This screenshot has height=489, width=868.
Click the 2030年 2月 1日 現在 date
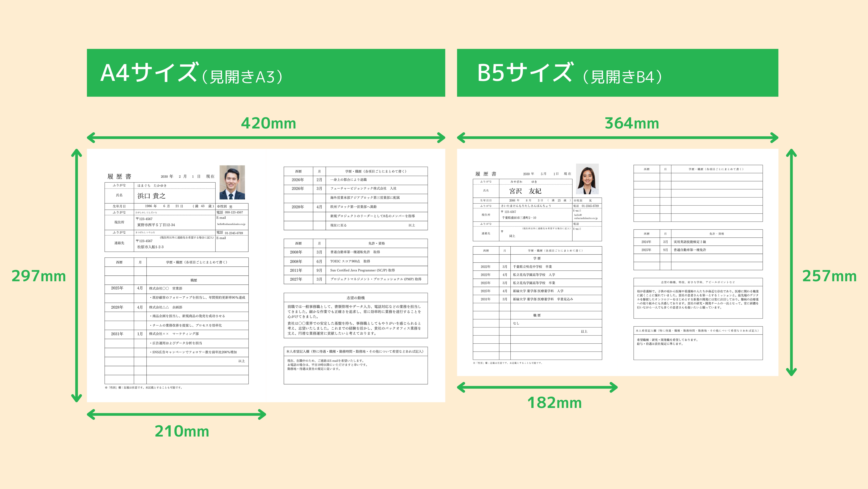pyautogui.click(x=187, y=177)
